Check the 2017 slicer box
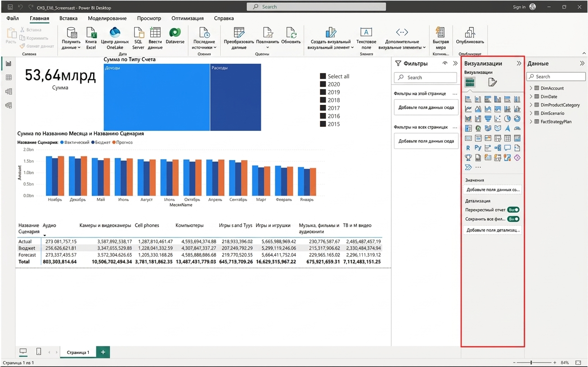The image size is (588, 367). (x=323, y=108)
